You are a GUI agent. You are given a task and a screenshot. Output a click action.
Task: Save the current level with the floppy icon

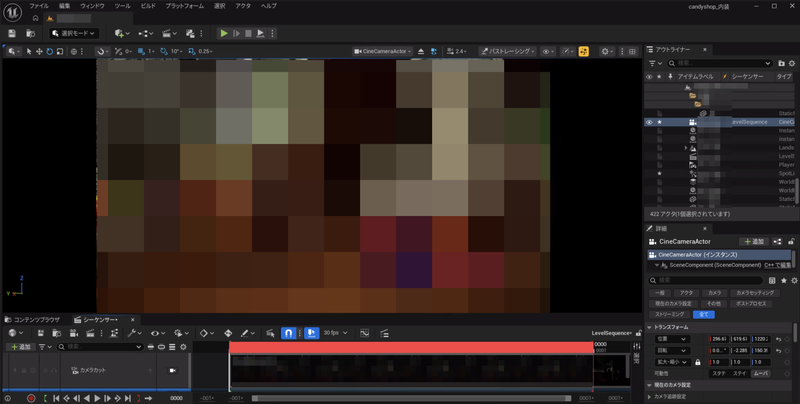(11, 33)
